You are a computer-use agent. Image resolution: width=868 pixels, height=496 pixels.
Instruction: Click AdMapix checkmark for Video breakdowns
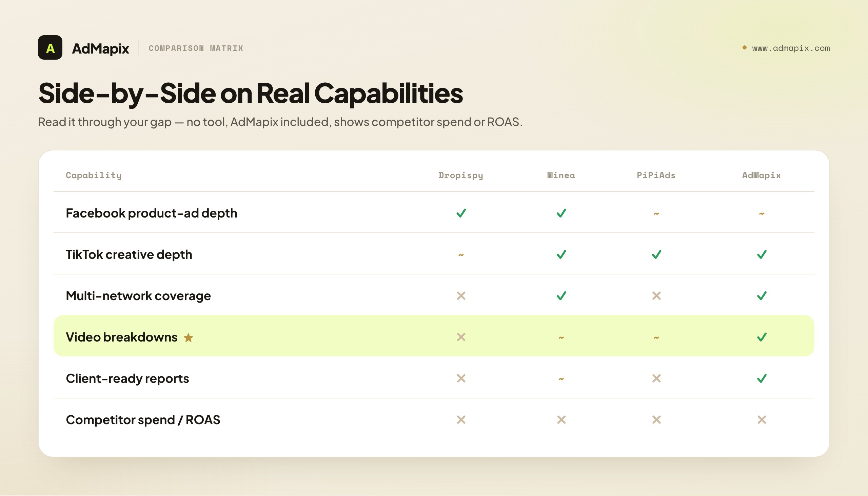coord(762,337)
